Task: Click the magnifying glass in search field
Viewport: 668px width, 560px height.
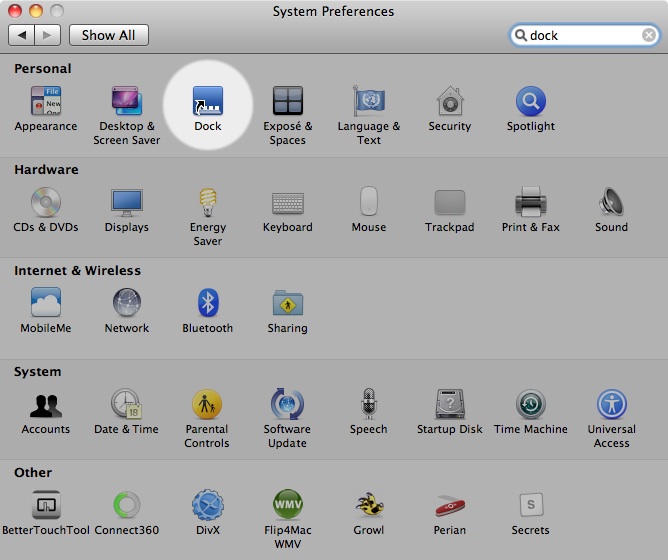Action: pos(521,35)
